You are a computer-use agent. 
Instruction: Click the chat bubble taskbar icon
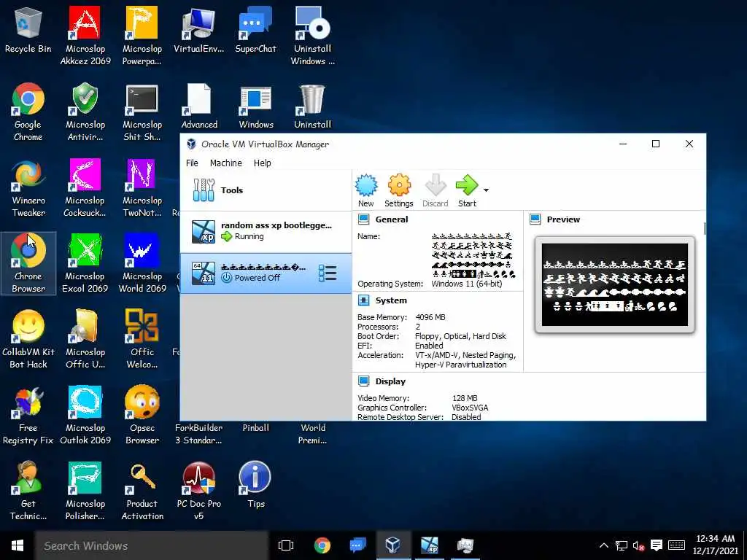[357, 545]
